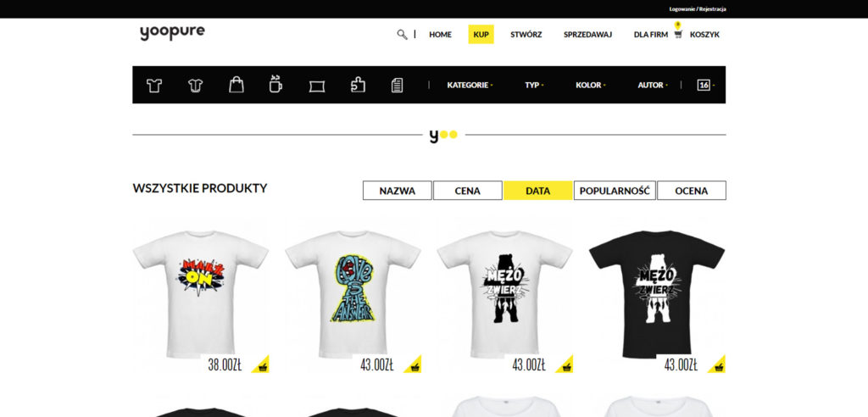Sort products by CENA

(x=468, y=191)
